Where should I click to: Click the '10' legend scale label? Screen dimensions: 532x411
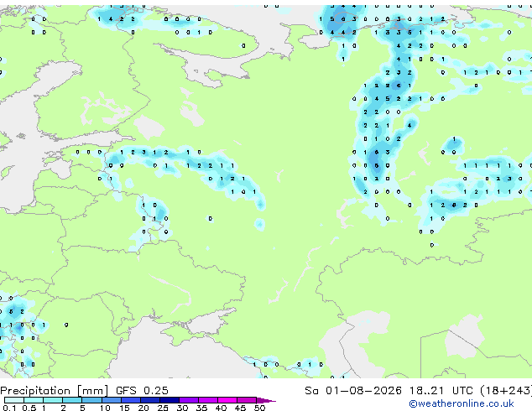(105, 408)
